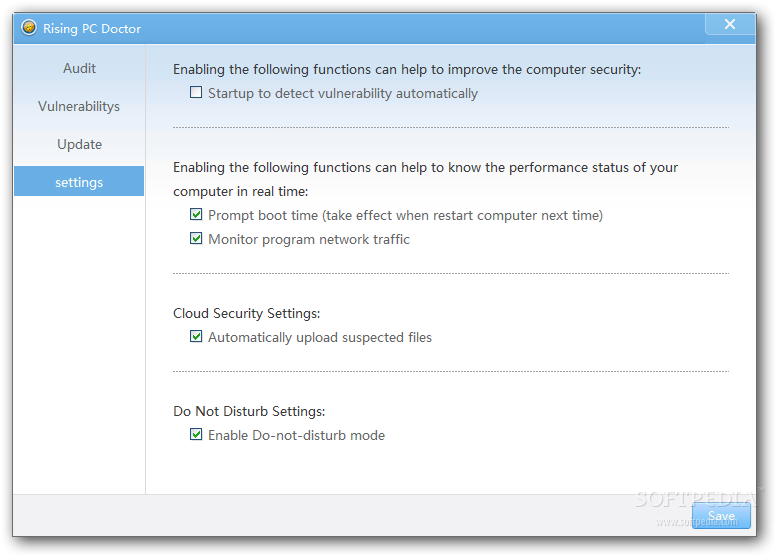Viewport: 778px width, 557px height.
Task: Select the settings tab
Action: tap(79, 182)
